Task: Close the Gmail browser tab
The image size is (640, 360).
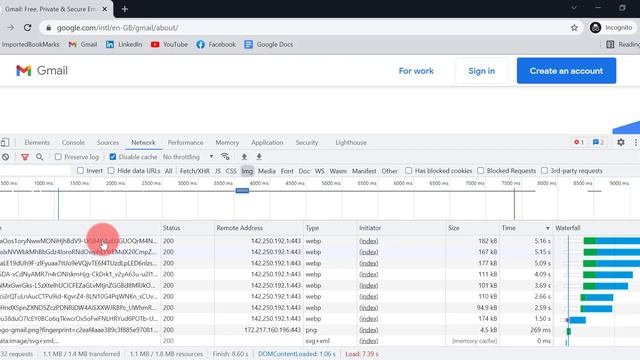Action: (x=105, y=9)
